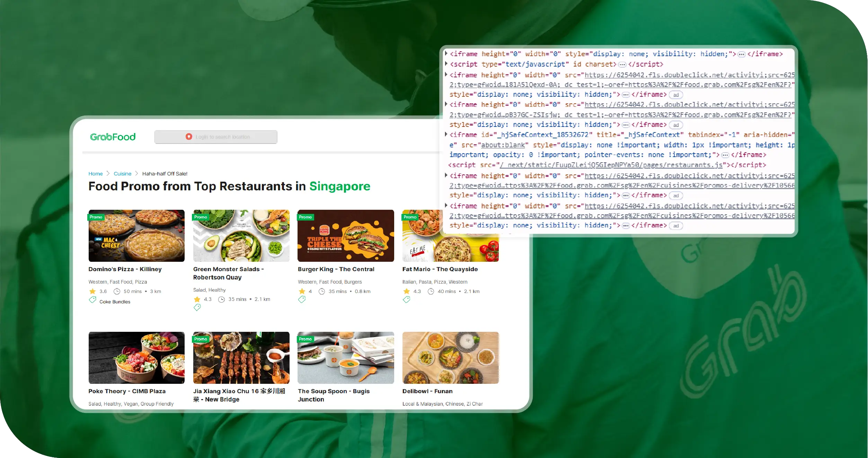Click star rating icon for Green Monster Salads
868x458 pixels.
point(197,299)
